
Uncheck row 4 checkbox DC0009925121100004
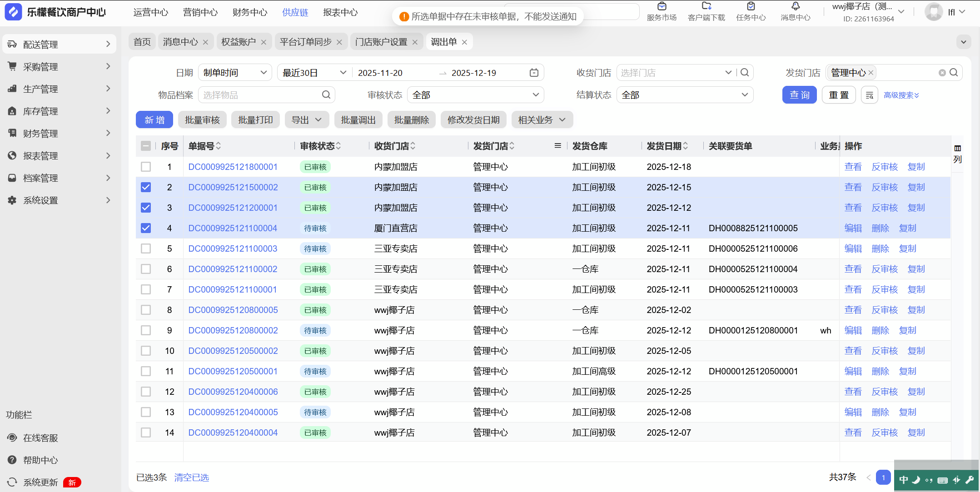(146, 228)
